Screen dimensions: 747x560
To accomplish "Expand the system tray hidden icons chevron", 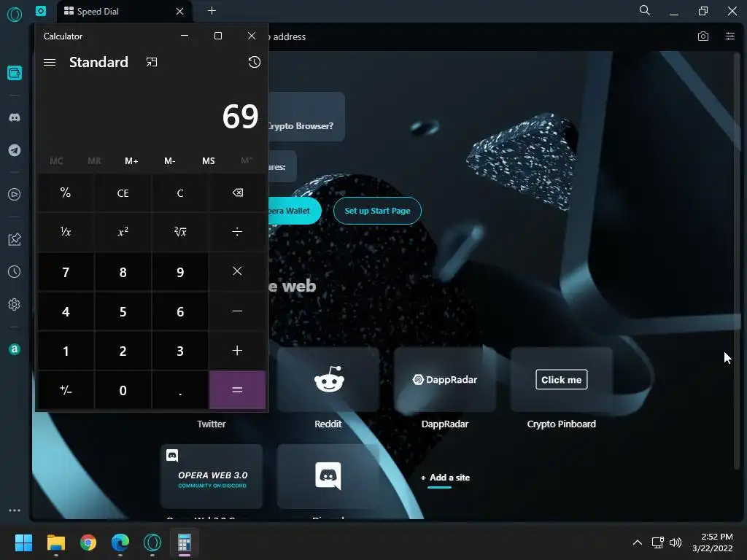I will click(638, 542).
